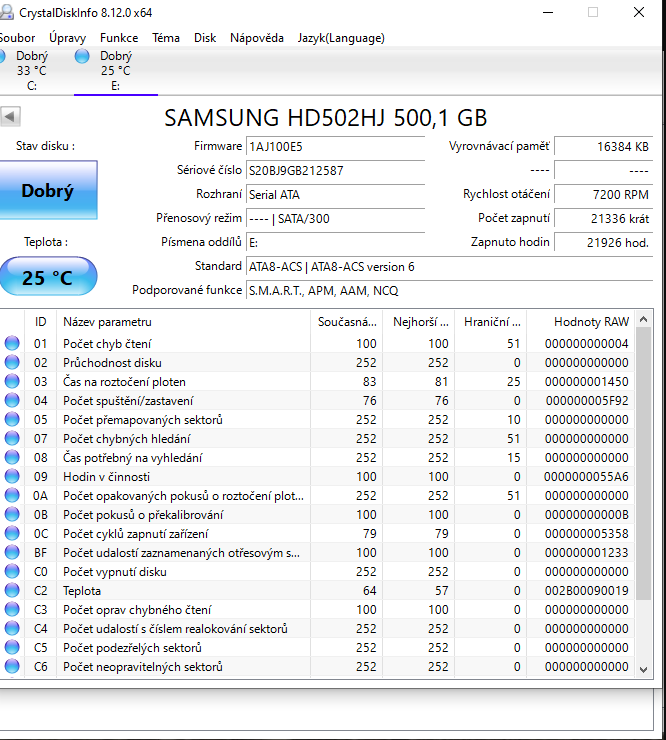The width and height of the screenshot is (666, 740).
Task: Select disk C: status orb icon
Action: coord(3,56)
